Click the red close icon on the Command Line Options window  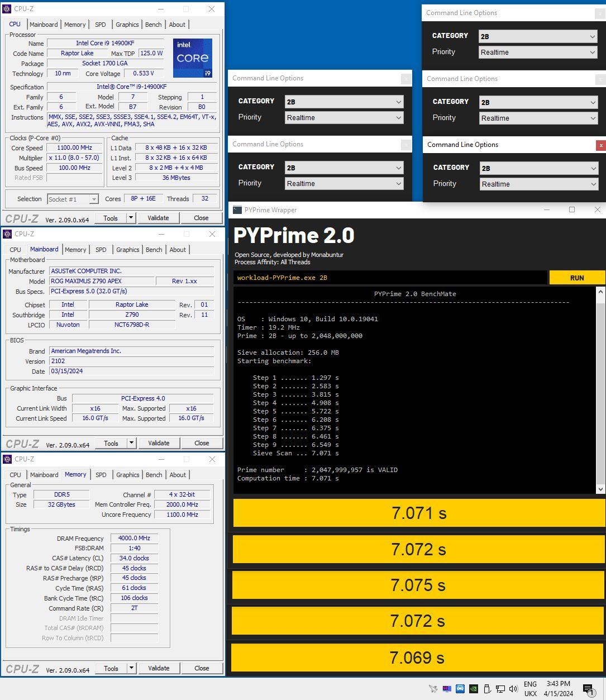[600, 145]
